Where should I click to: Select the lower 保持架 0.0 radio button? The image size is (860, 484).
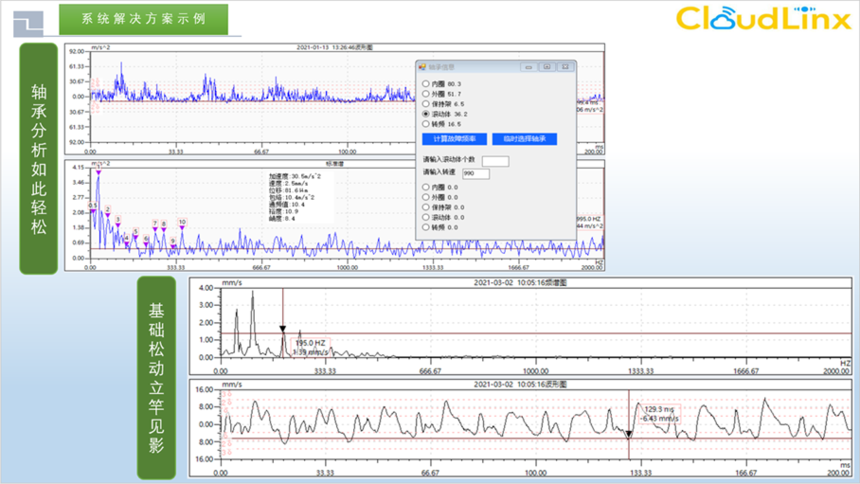pyautogui.click(x=426, y=207)
